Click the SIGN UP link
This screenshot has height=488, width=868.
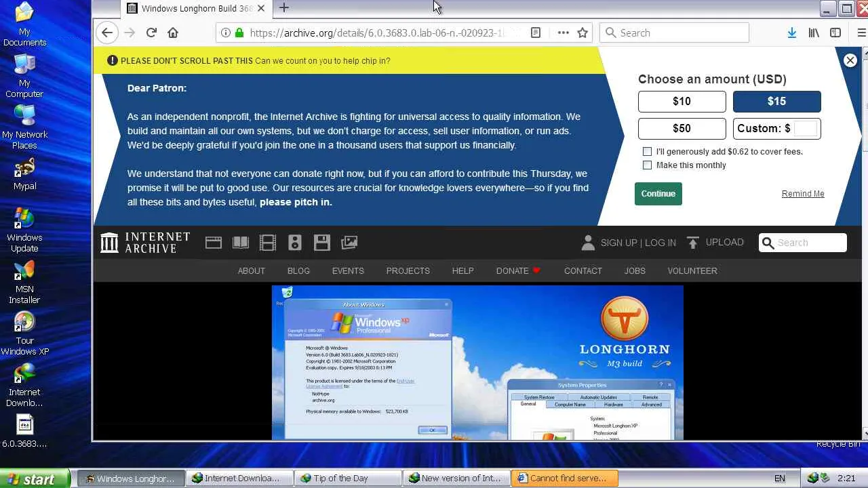[x=618, y=243]
